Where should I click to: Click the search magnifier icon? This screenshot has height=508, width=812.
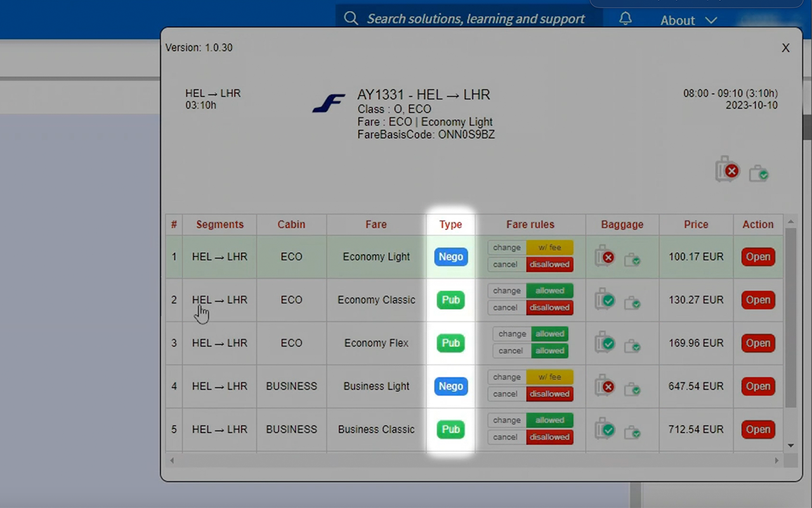(x=351, y=18)
